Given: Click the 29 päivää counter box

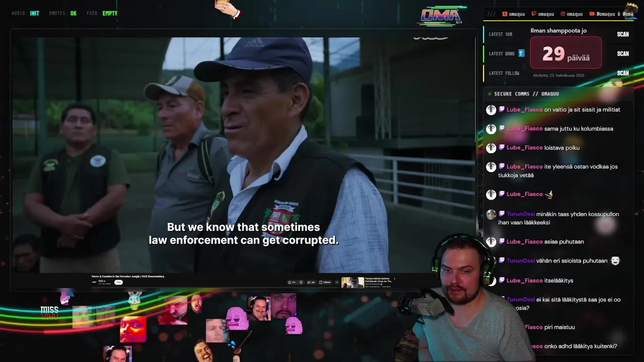Looking at the screenshot, I should tap(566, 52).
